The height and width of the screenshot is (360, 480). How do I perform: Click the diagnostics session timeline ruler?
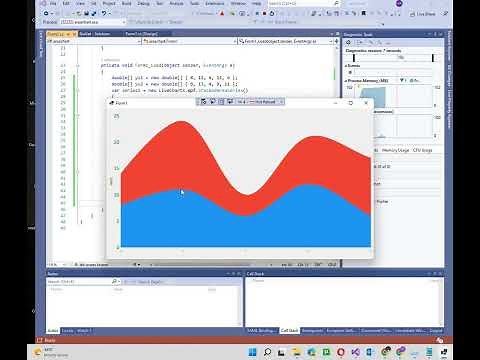(x=393, y=58)
